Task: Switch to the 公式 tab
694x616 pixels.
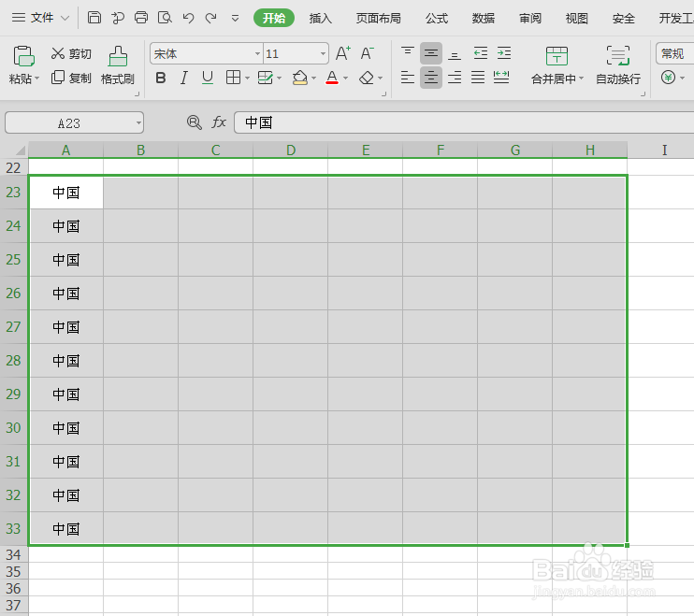Action: 437,18
